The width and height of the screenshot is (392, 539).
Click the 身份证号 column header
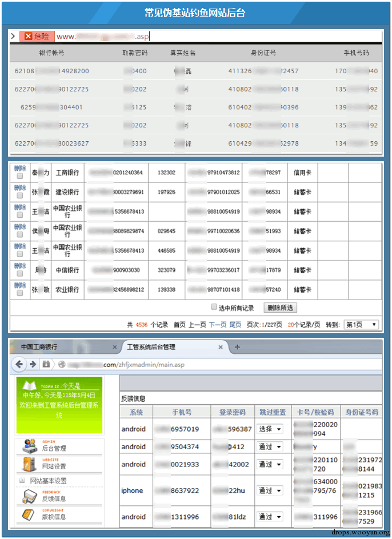pyautogui.click(x=263, y=53)
